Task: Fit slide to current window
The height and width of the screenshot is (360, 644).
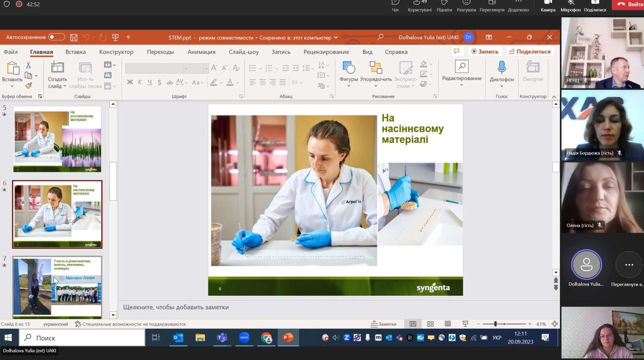Action: 554,324
